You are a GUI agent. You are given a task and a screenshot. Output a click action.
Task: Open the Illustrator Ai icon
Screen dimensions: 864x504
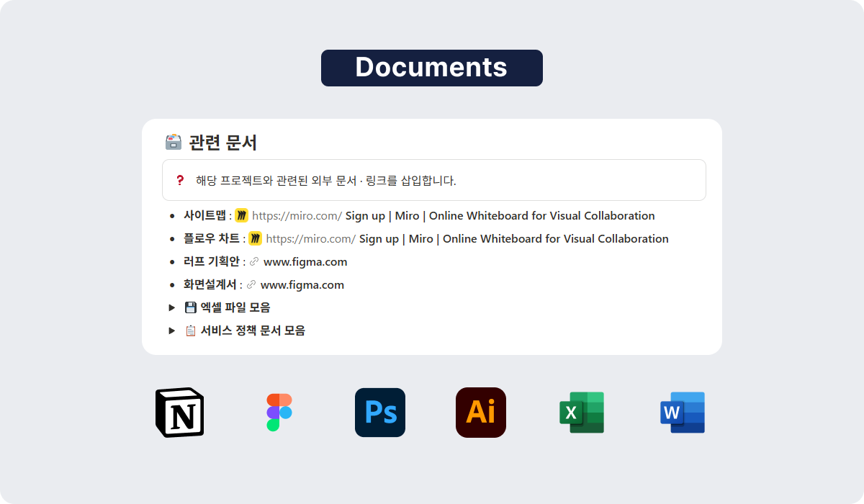(x=481, y=413)
